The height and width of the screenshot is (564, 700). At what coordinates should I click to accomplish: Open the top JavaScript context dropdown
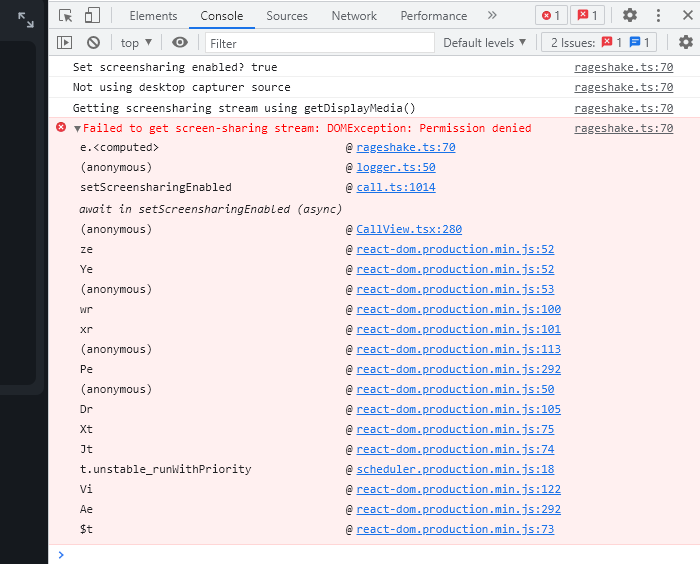pyautogui.click(x=136, y=43)
